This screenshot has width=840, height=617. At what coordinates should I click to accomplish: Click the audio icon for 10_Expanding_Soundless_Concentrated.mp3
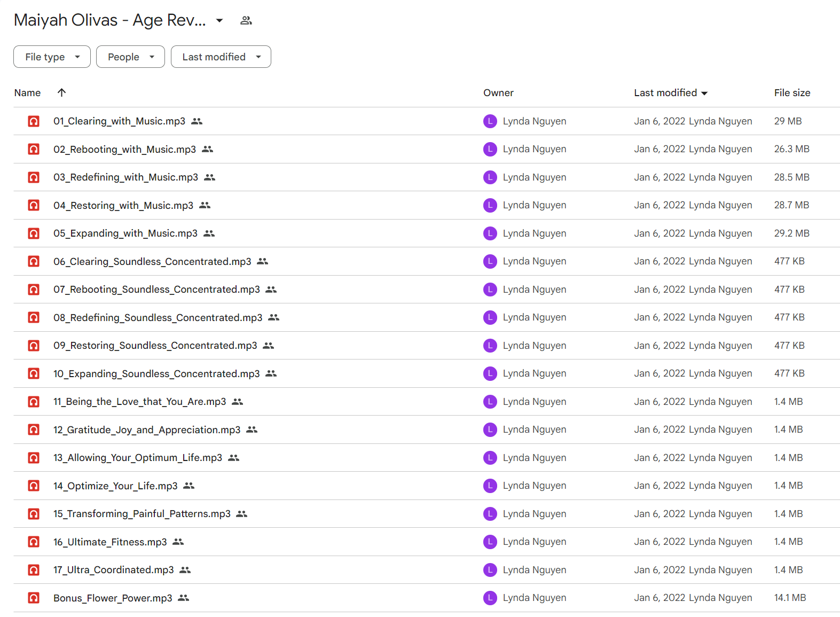tap(34, 373)
